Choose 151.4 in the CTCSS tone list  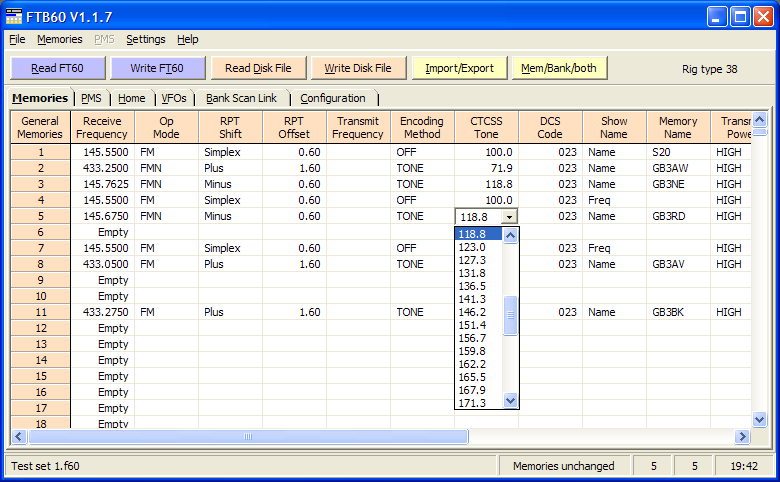479,325
